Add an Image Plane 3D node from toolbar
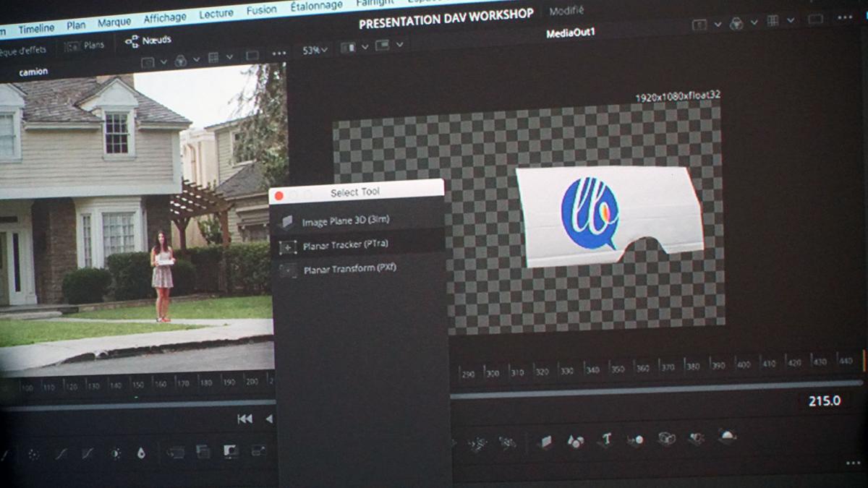868x488 pixels. click(x=546, y=441)
